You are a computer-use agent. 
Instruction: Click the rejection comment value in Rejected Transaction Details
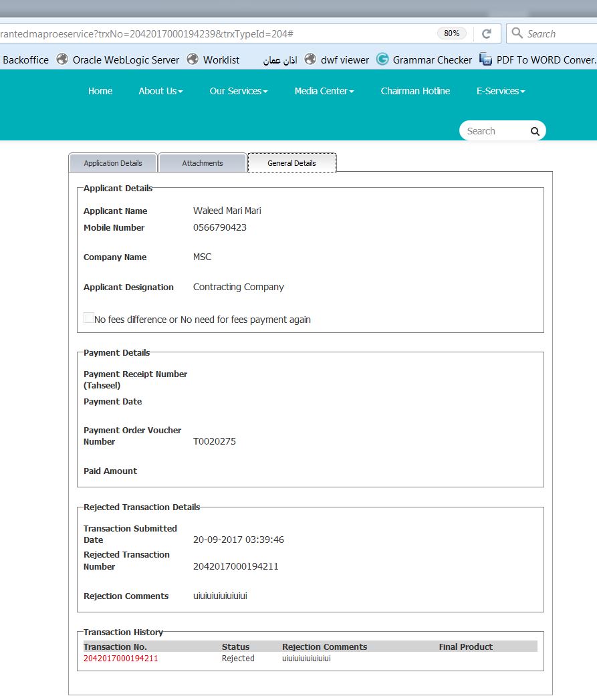(220, 596)
